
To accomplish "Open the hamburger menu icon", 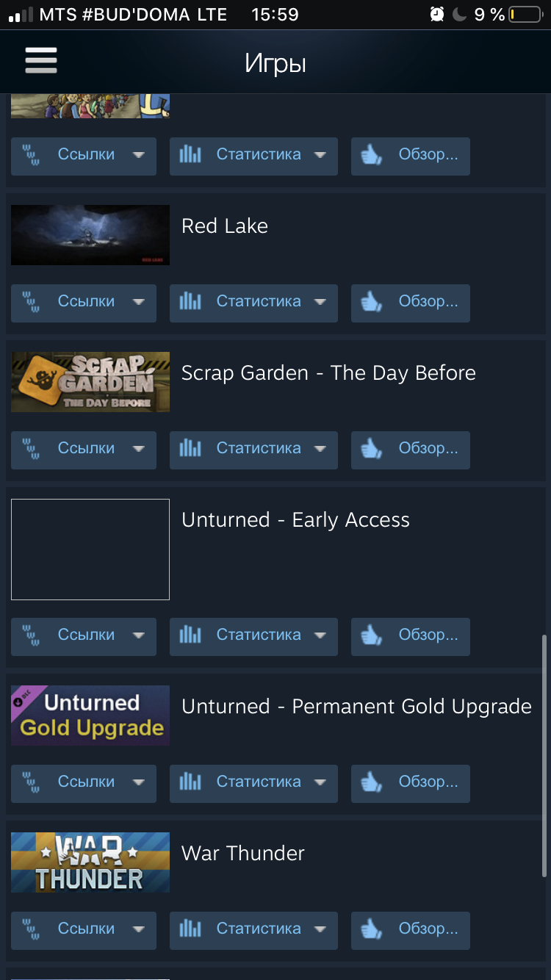I will [41, 60].
